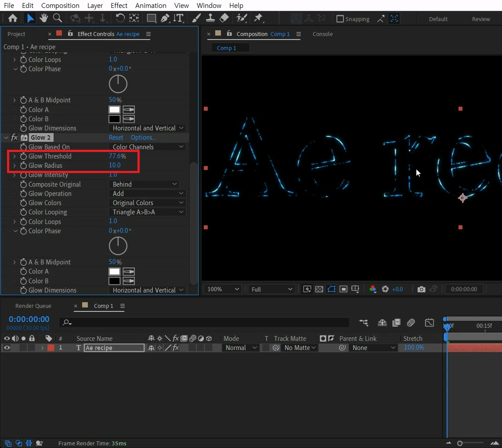
Task: Switch to Render Queue tab
Action: coord(33,306)
